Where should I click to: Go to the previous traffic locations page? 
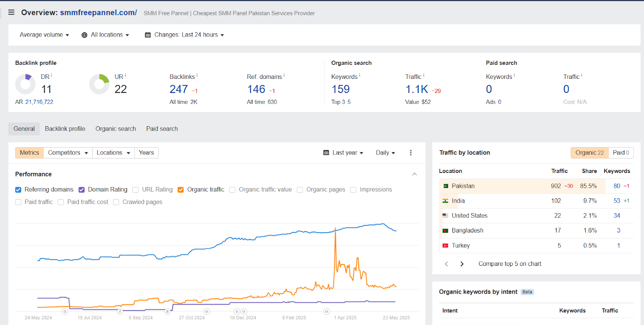point(446,264)
